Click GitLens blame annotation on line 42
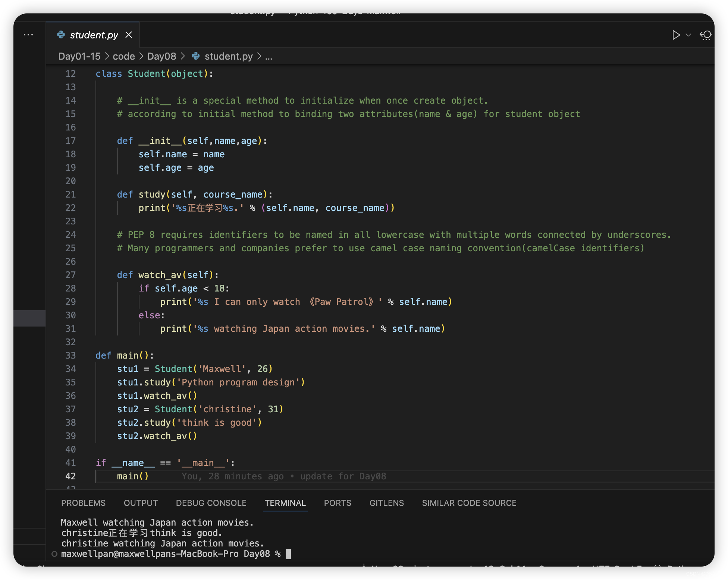This screenshot has height=580, width=728. pyautogui.click(x=283, y=476)
